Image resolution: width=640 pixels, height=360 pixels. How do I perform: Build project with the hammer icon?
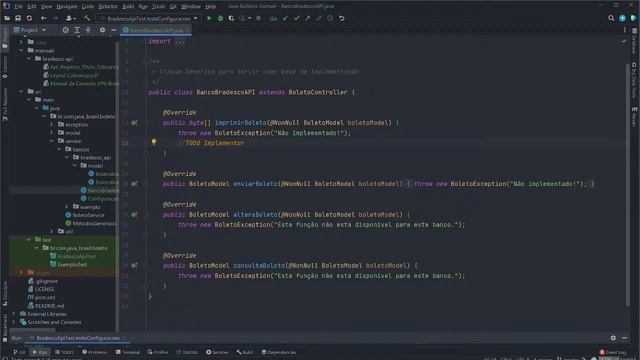point(87,18)
